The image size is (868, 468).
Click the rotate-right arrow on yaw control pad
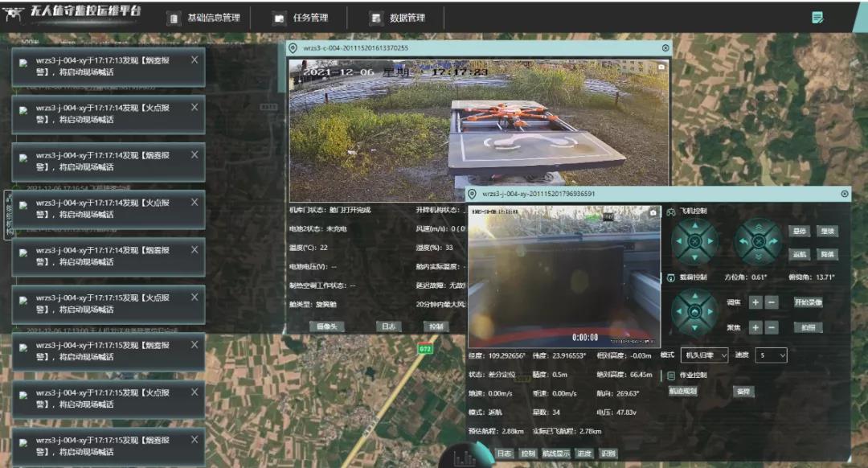(774, 241)
